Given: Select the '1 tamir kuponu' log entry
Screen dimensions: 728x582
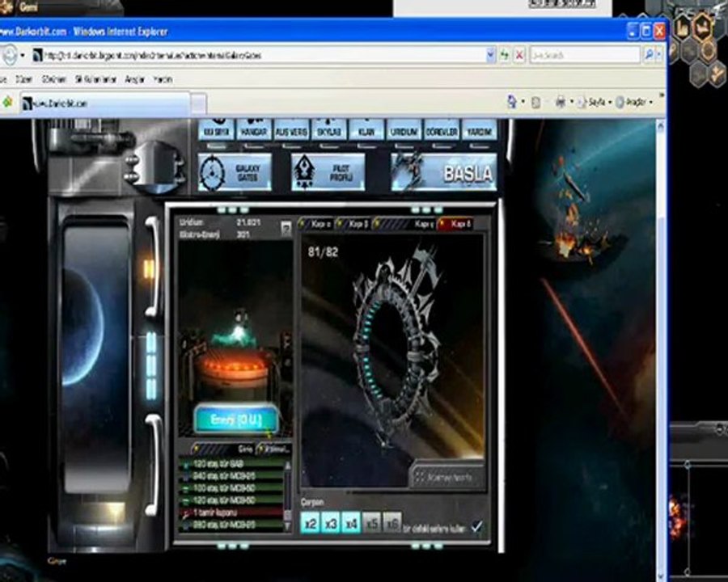Looking at the screenshot, I should click(x=231, y=512).
